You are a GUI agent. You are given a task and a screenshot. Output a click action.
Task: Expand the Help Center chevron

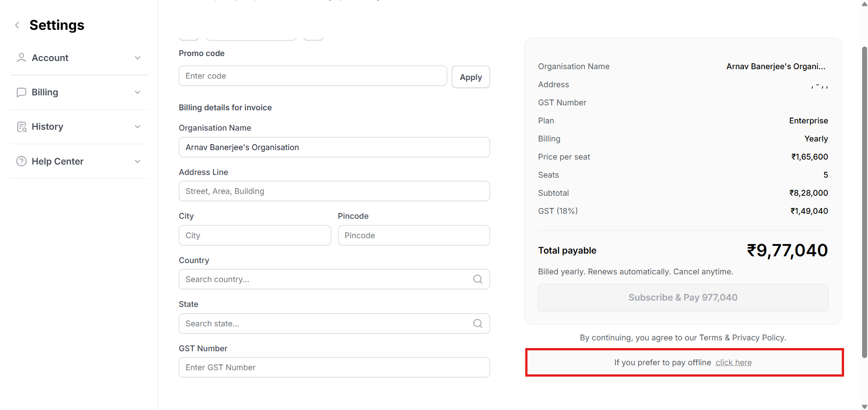(138, 161)
